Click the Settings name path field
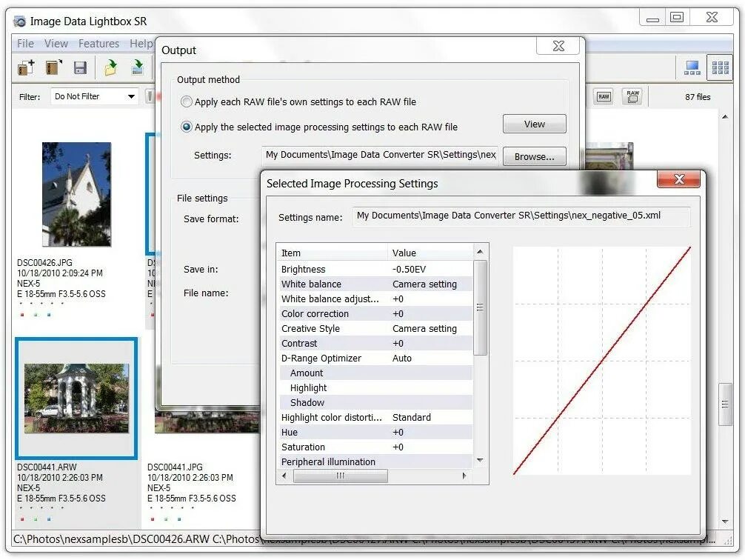Viewport: 745px width, 560px height. [x=521, y=216]
